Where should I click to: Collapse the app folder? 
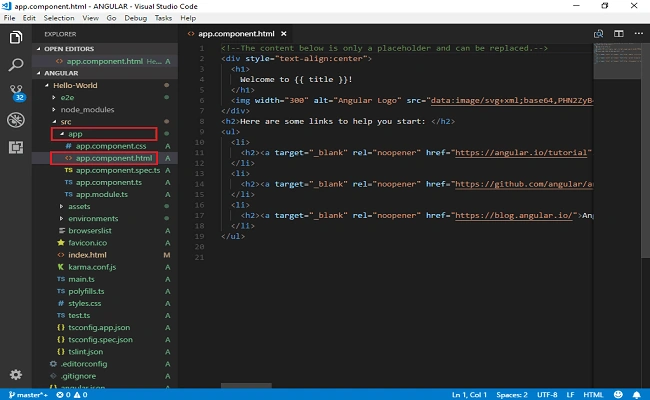[105, 134]
